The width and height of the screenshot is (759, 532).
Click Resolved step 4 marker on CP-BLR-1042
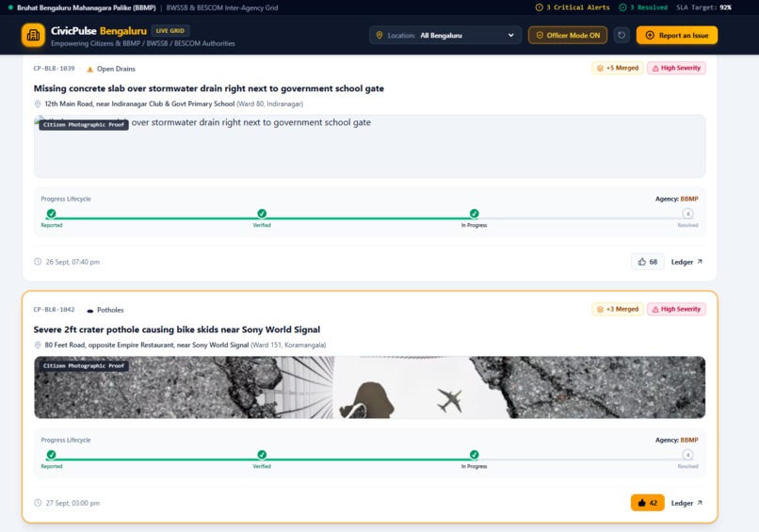point(687,455)
